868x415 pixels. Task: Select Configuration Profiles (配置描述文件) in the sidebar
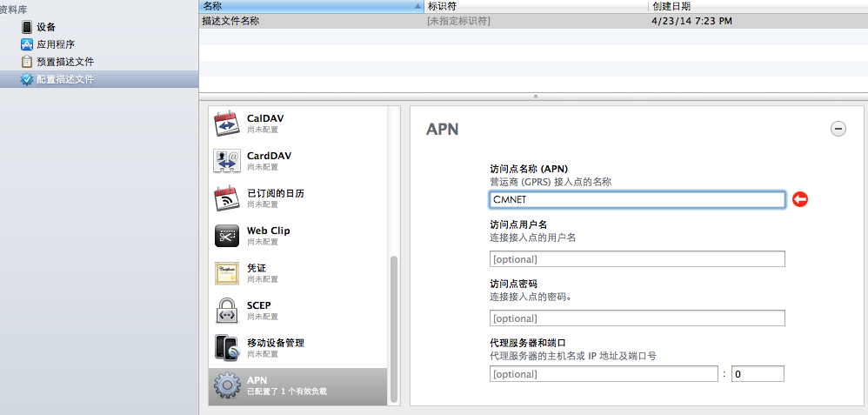(x=64, y=79)
